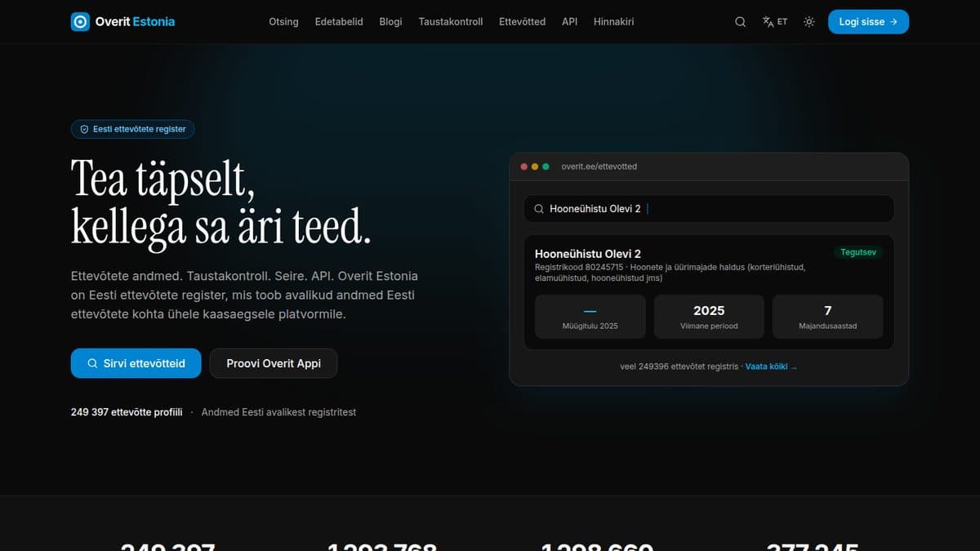Screen dimensions: 980x551
Task: Click the magnifier icon in the demo search field
Action: (539, 209)
